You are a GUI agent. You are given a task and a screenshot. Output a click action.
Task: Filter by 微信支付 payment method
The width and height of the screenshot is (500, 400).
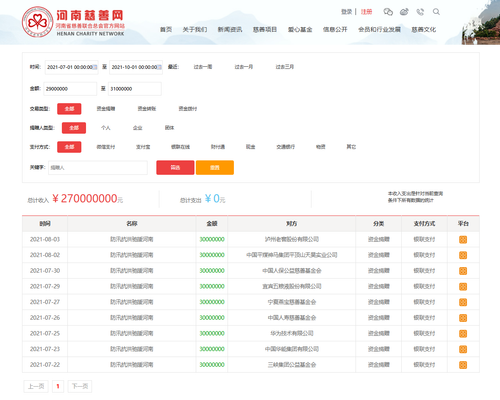click(x=106, y=147)
